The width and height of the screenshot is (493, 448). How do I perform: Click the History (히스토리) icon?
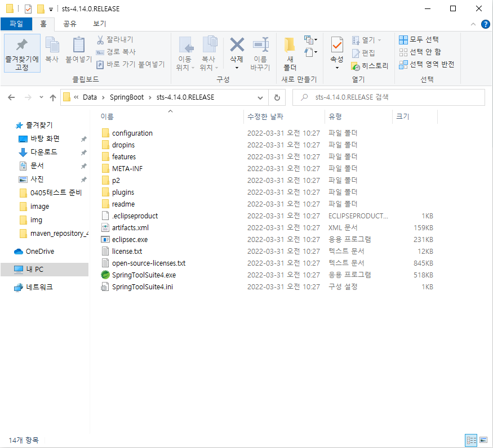[356, 66]
